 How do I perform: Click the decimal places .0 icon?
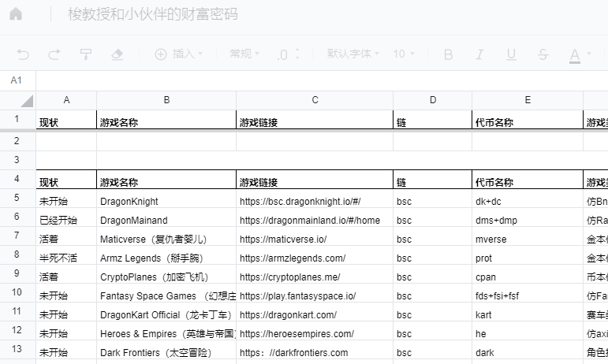(282, 54)
